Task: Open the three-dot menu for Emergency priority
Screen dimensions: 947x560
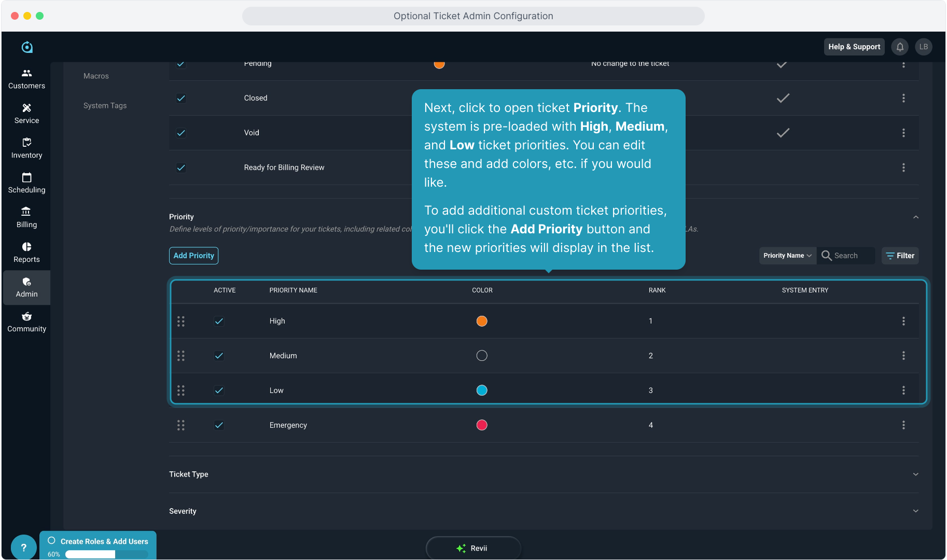Action: pyautogui.click(x=903, y=425)
